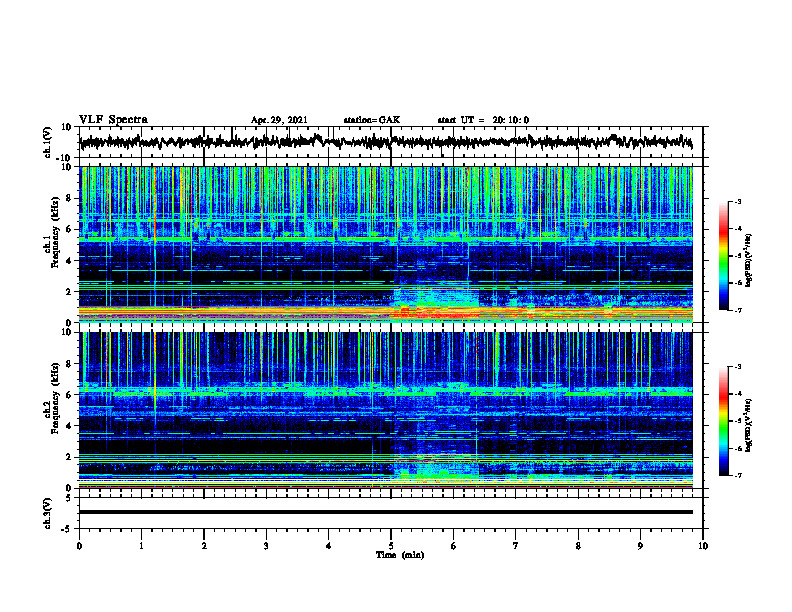Click the 'ch.3(V)' axis label
The height and width of the screenshot is (612, 792).
[48, 513]
